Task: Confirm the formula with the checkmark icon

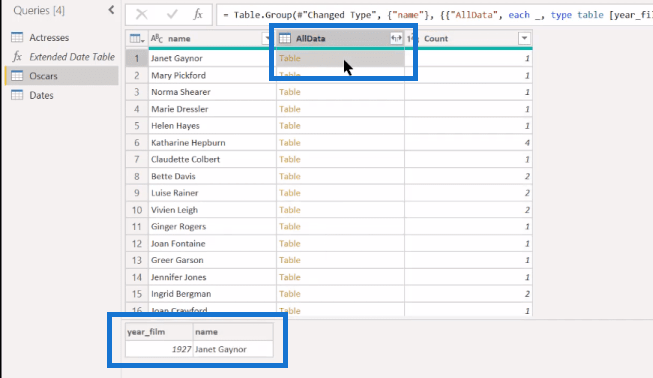Action: click(172, 15)
